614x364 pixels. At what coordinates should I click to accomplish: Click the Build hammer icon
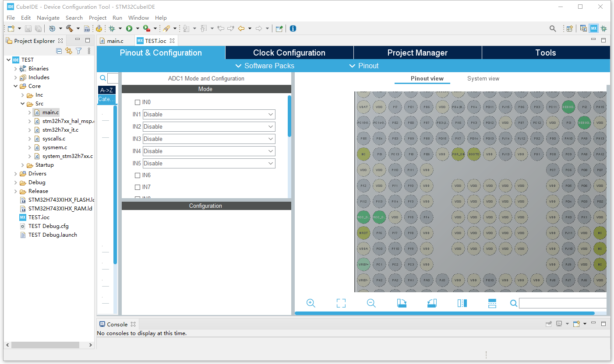coord(69,28)
